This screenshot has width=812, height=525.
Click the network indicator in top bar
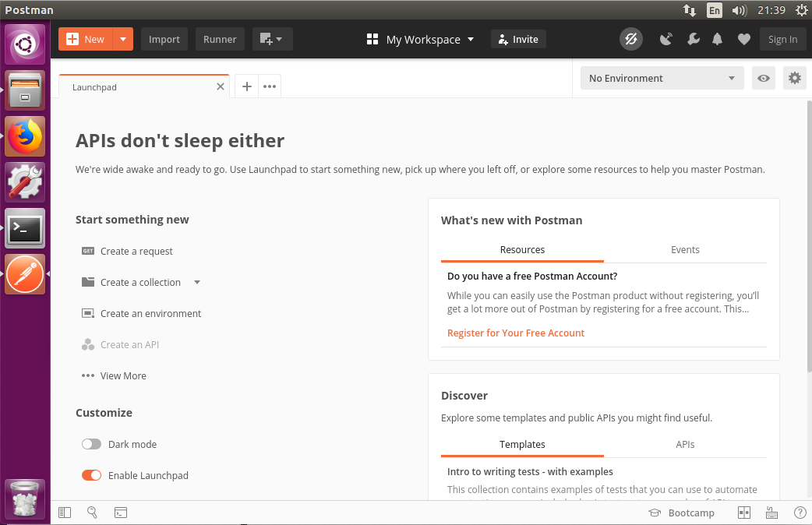pyautogui.click(x=690, y=10)
